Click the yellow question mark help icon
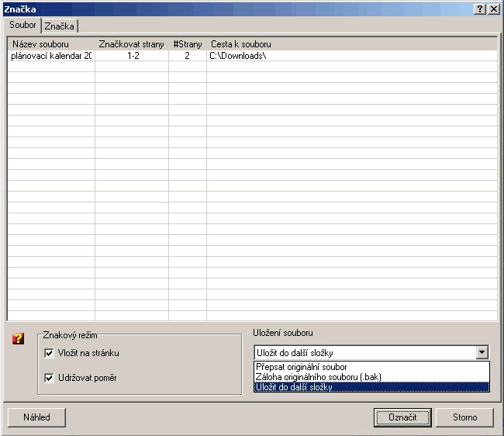Image resolution: width=504 pixels, height=436 pixels. pos(19,338)
